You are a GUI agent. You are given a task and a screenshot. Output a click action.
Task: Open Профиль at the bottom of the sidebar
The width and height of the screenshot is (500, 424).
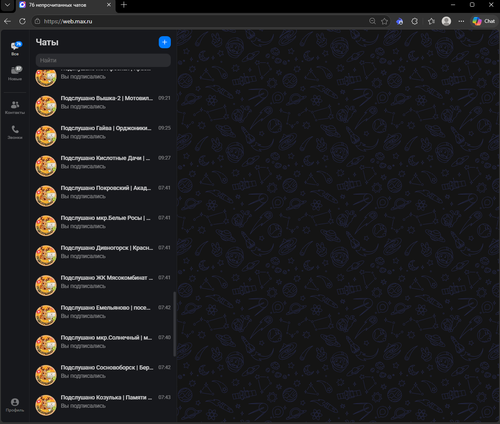[x=15, y=405]
